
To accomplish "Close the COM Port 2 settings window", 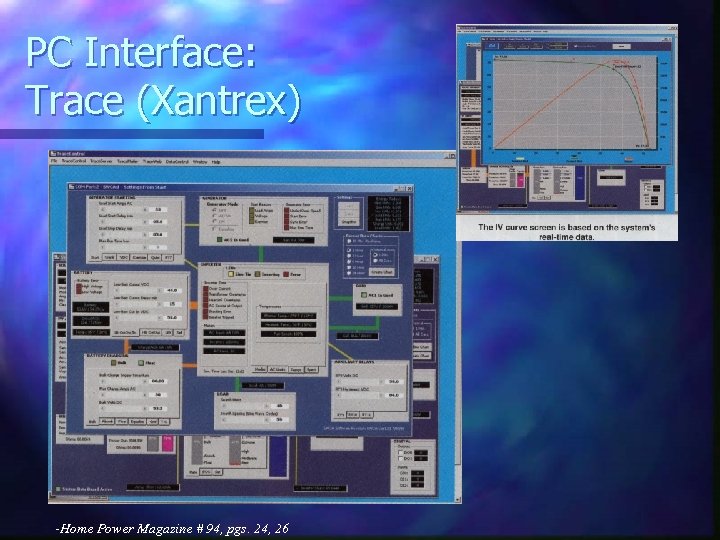I will [x=409, y=188].
